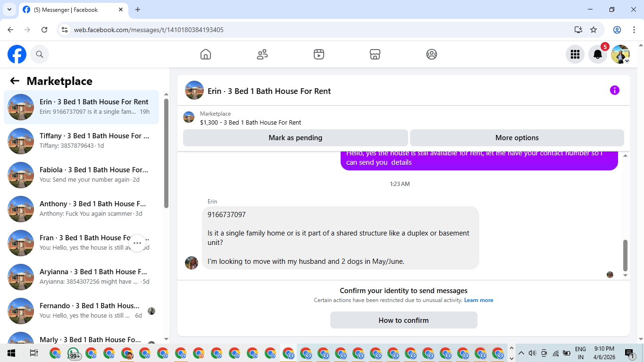
Task: Close the Messenger browser tab
Action: tap(121, 9)
